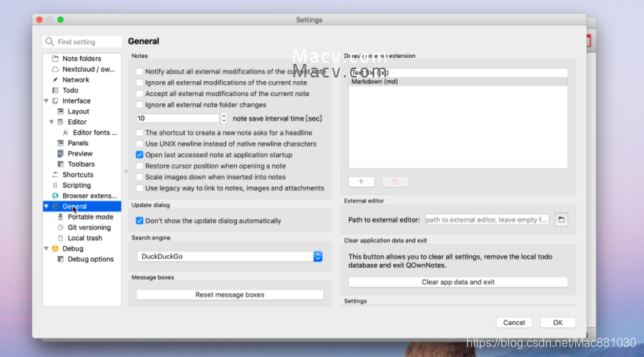
Task: Click the Cancel button
Action: 514,323
